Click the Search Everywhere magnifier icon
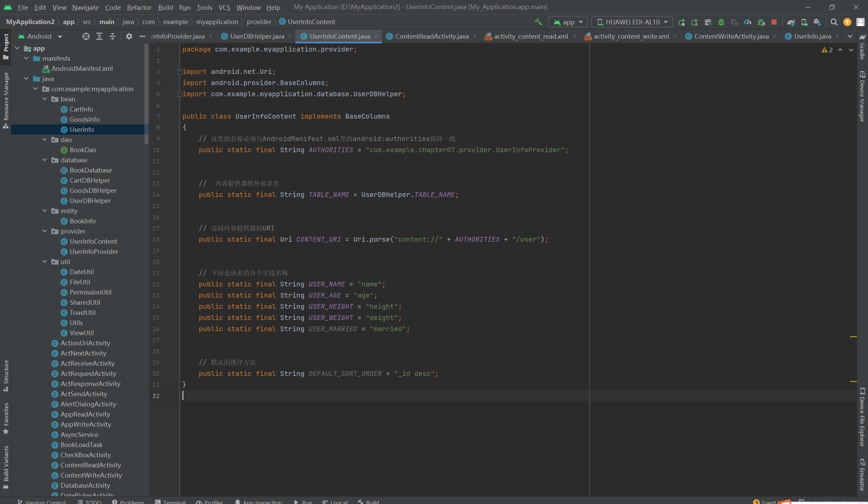The height and width of the screenshot is (504, 868). click(834, 22)
